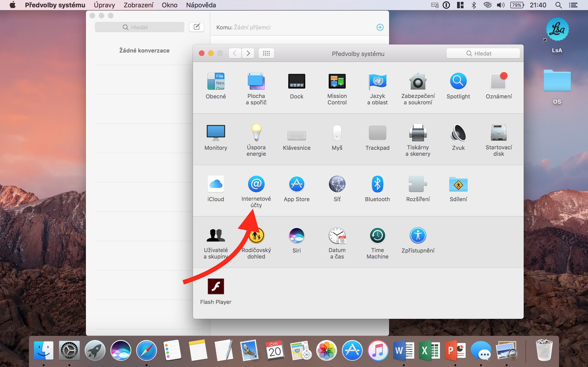Open the iCloud preference pane
Screen dimensions: 588x367
point(215,184)
